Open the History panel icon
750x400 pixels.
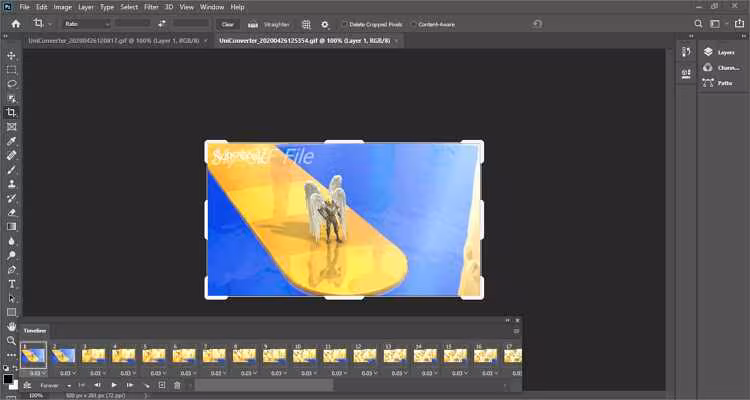(x=686, y=52)
